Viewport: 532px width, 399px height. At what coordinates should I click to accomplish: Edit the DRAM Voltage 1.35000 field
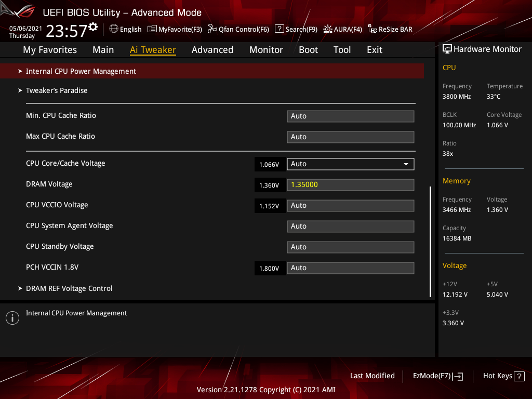(x=351, y=184)
